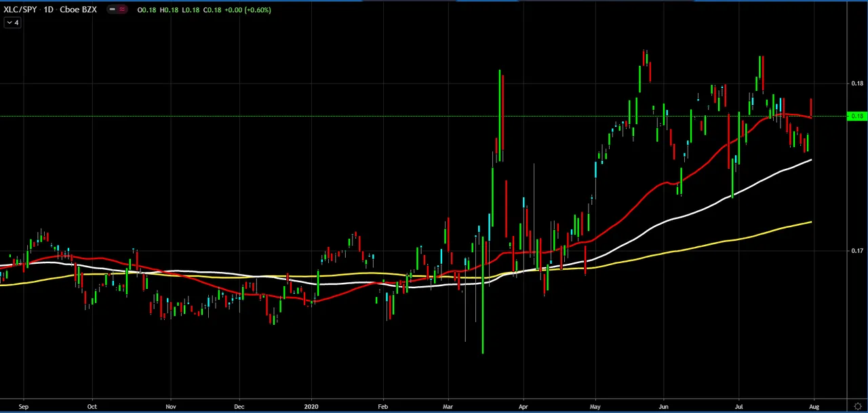Click the XLC/SPY symbol title
The height and width of the screenshot is (413, 868).
(x=20, y=9)
